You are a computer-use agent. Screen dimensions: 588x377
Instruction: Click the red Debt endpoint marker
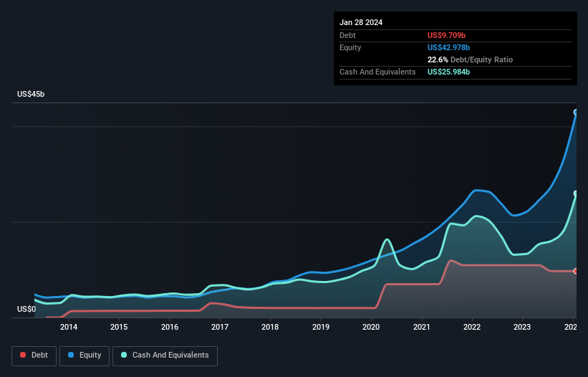point(576,271)
